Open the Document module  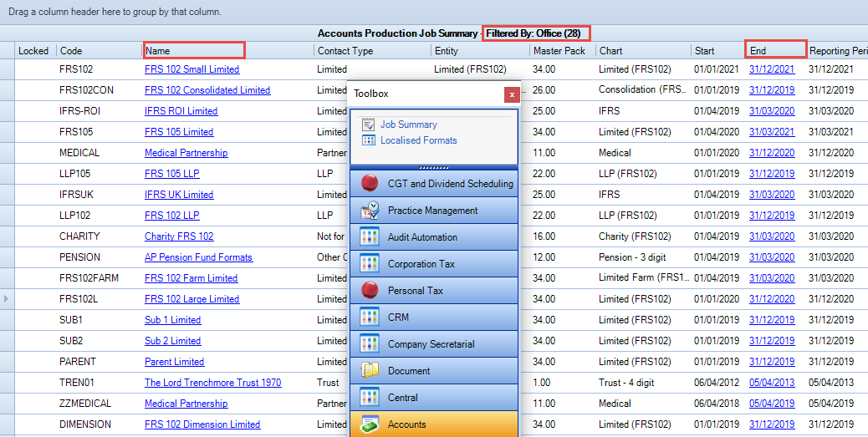434,371
